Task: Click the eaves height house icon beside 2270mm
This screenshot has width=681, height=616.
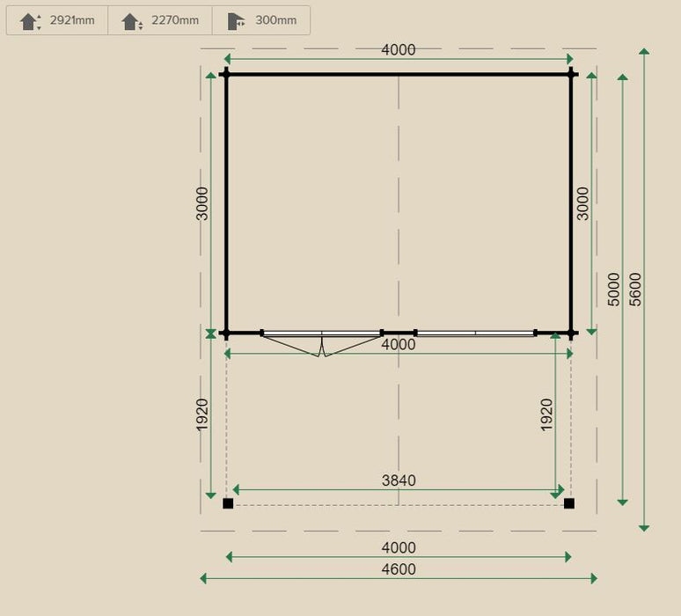Action: (x=132, y=21)
